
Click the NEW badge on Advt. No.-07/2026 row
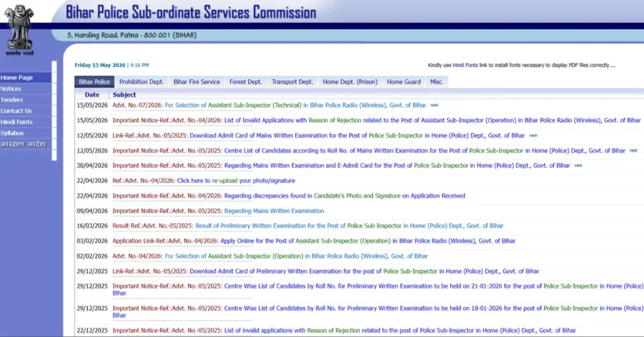(434, 105)
